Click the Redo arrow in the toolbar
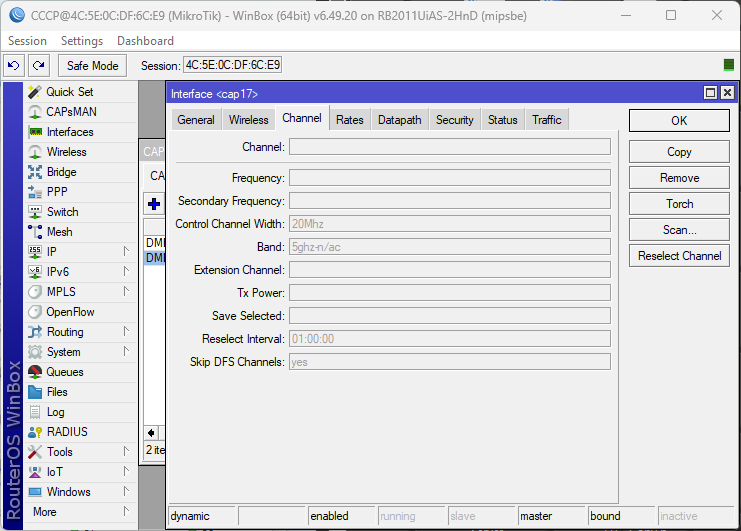The width and height of the screenshot is (741, 531). [39, 65]
